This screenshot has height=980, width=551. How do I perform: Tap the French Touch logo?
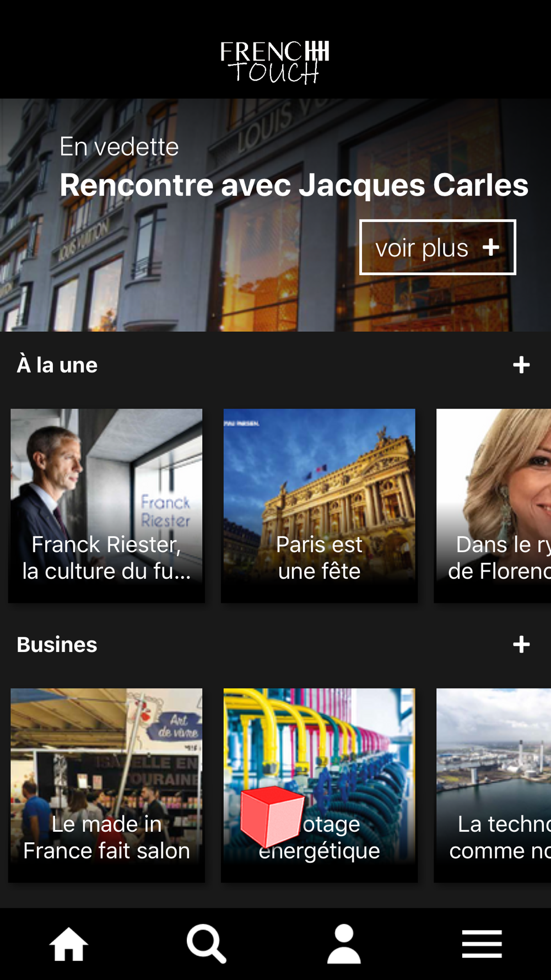pos(274,62)
